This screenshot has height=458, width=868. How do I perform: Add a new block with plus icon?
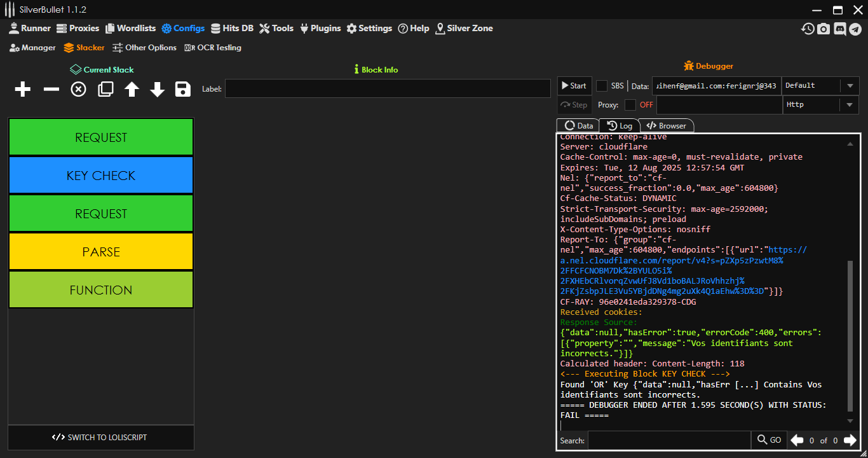tap(23, 89)
